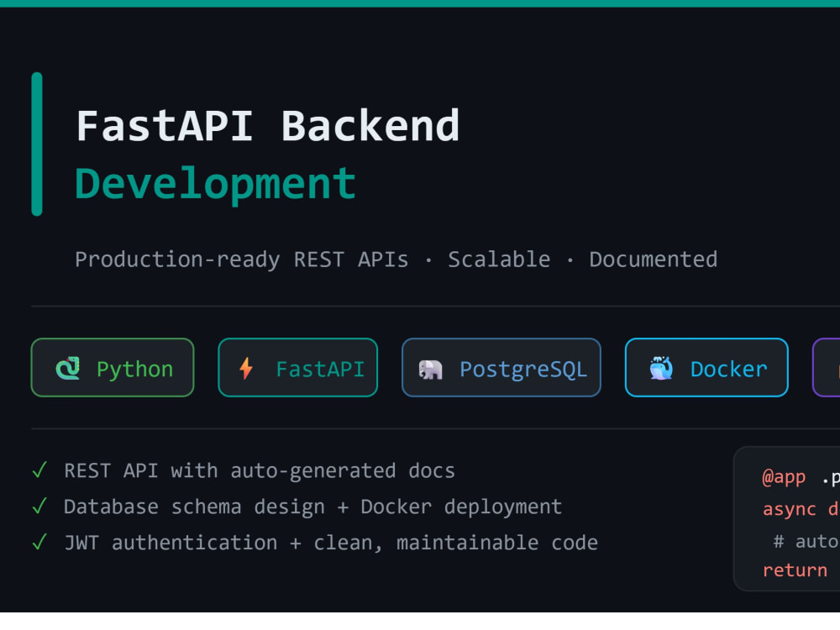Image resolution: width=840 pixels, height=630 pixels.
Task: Click the Docker whale icon
Action: pyautogui.click(x=661, y=368)
